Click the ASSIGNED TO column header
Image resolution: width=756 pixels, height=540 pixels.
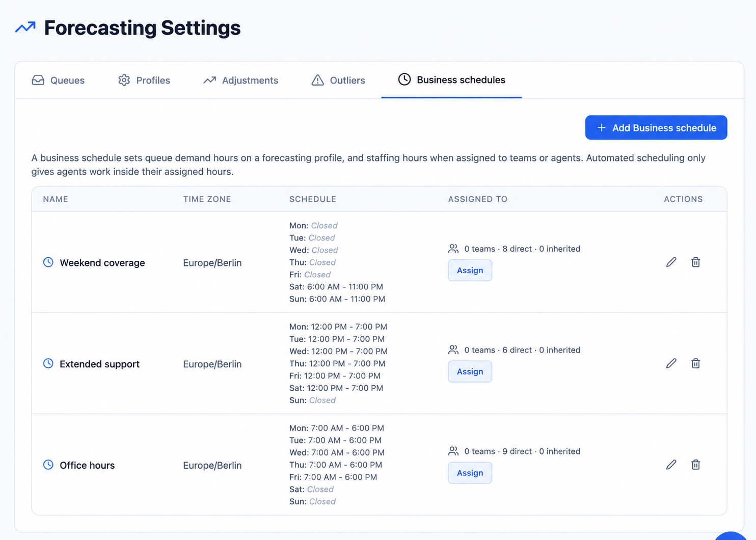coord(478,199)
